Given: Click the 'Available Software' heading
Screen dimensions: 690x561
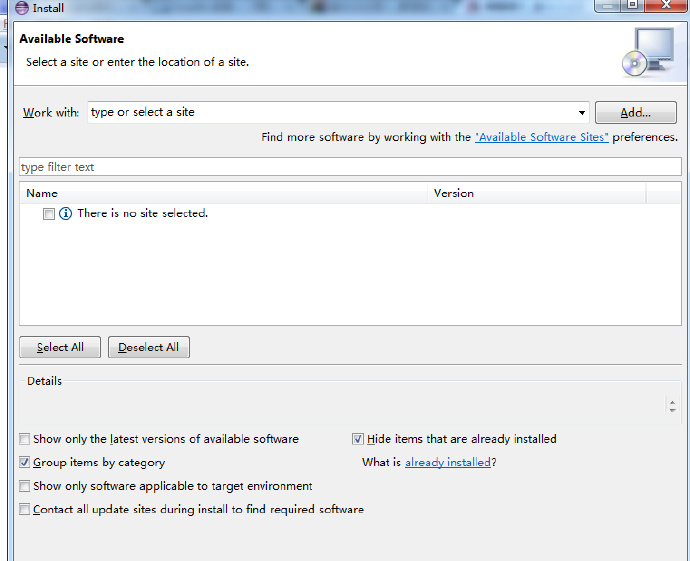Looking at the screenshot, I should tap(72, 39).
